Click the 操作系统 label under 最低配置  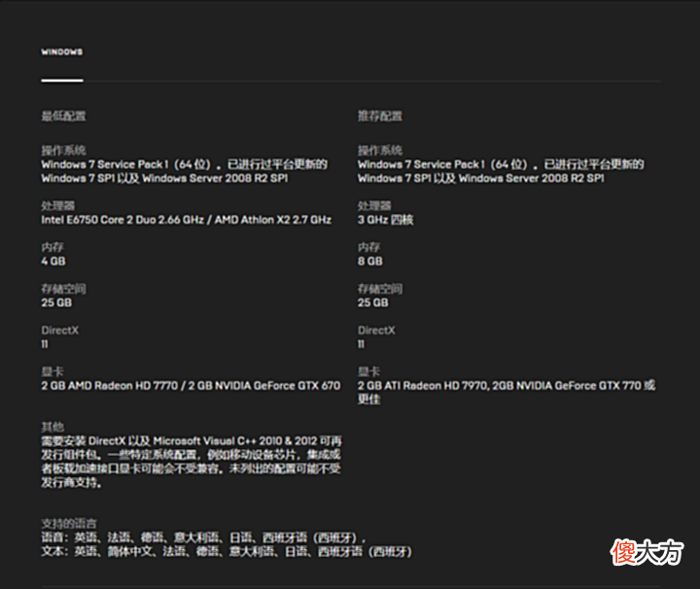63,151
